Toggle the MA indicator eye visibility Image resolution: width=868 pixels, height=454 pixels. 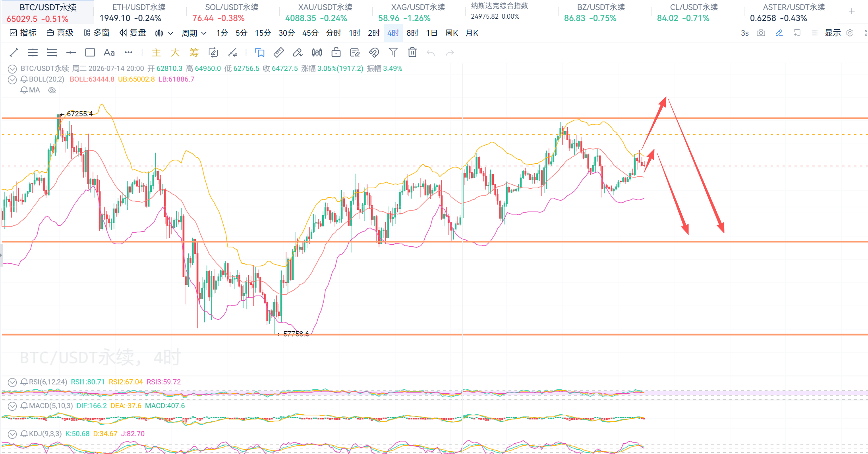pos(52,90)
